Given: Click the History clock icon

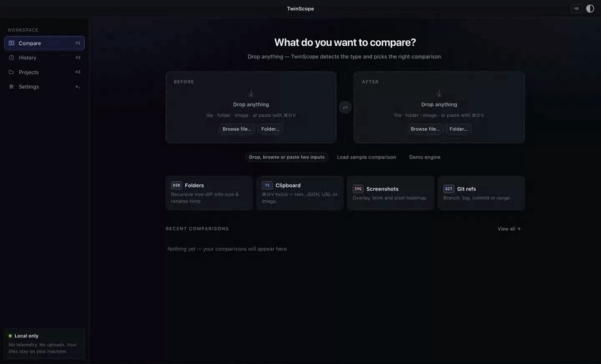Looking at the screenshot, I should click(11, 58).
